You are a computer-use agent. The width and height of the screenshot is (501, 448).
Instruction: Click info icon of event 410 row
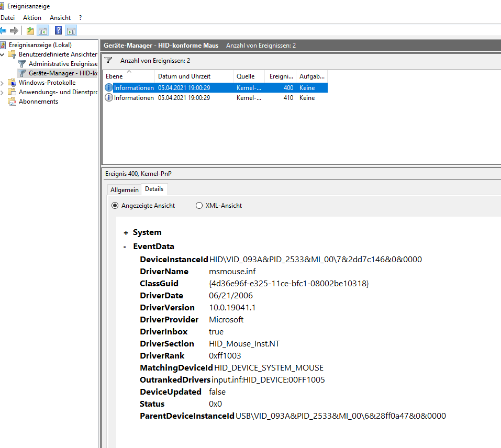pos(109,98)
